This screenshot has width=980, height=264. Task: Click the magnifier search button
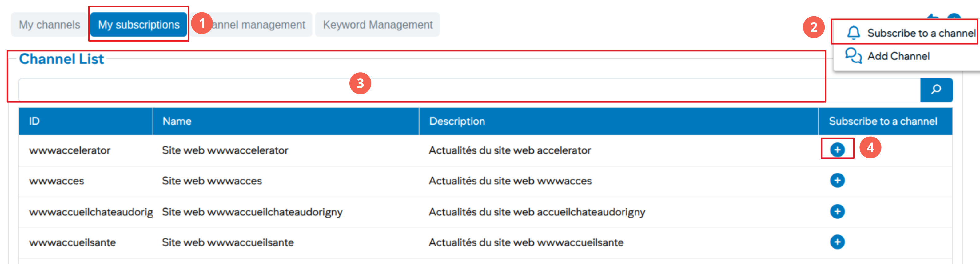[x=936, y=90]
